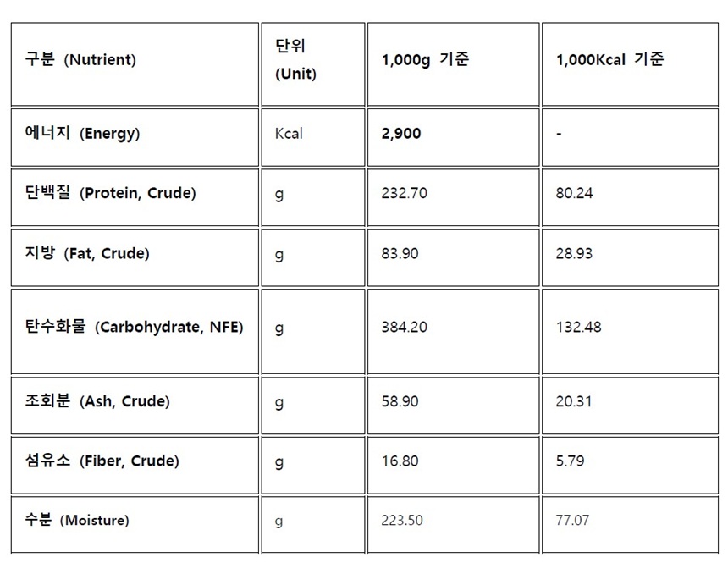Select the Protein, Crude row label

pyautogui.click(x=111, y=193)
